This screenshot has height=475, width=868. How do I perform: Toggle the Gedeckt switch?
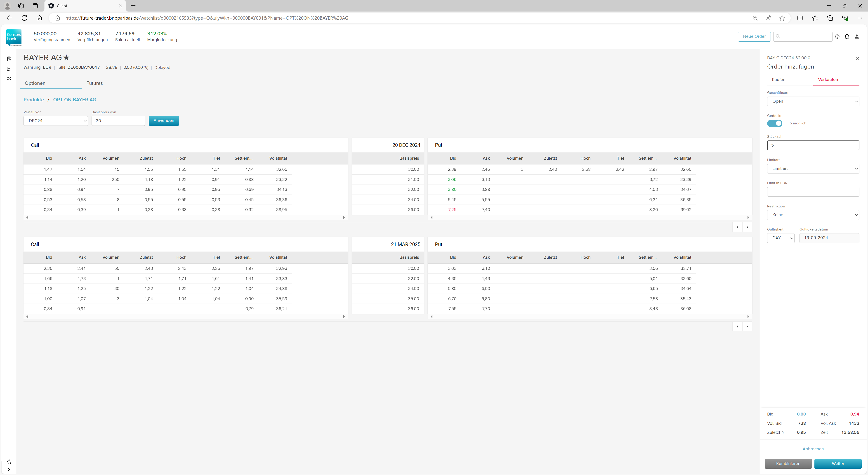775,123
